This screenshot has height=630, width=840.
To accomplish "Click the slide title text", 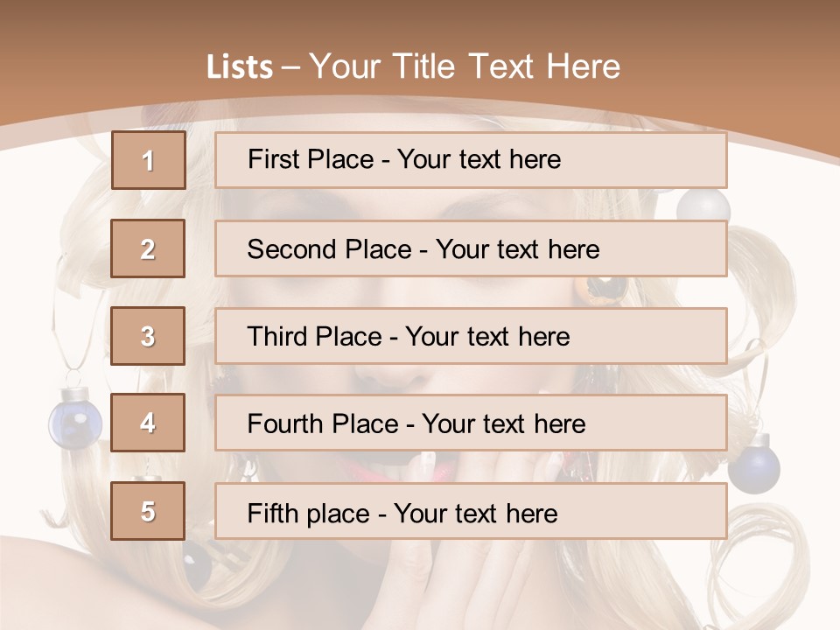I will click(413, 66).
